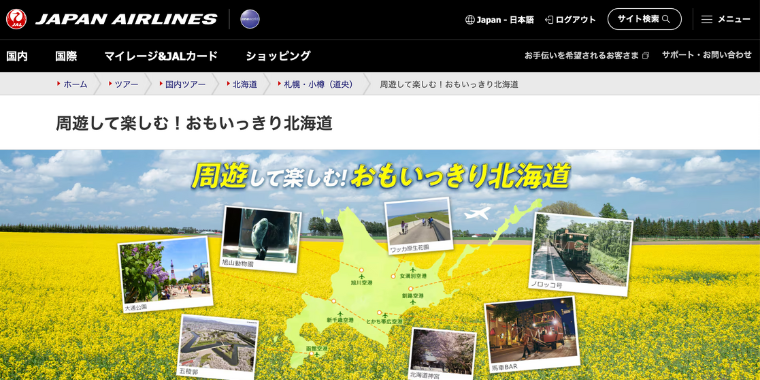Click the page heading 周遊して楽しむ！おもいっきり北海道
The height and width of the screenshot is (380, 760).
click(x=194, y=123)
